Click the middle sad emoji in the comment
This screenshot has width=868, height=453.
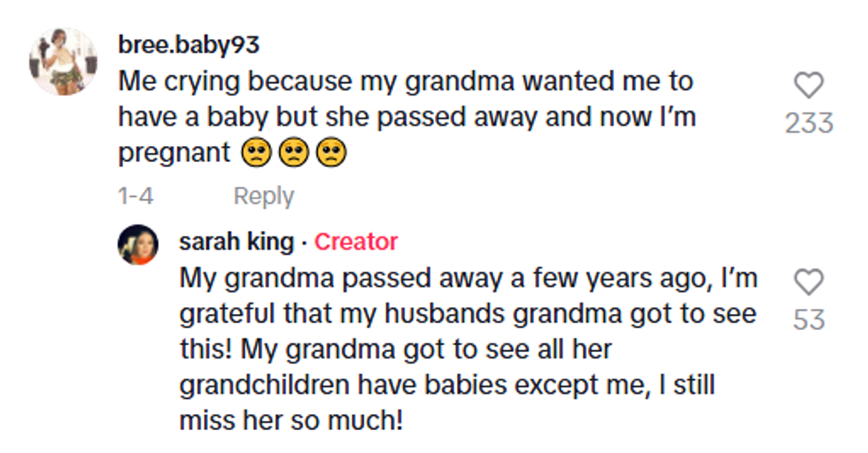293,153
